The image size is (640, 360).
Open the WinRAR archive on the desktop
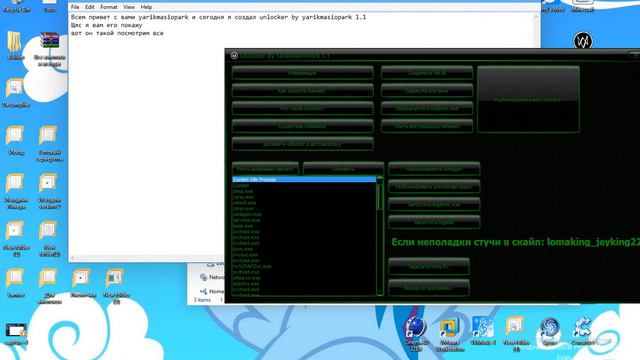[x=49, y=41]
